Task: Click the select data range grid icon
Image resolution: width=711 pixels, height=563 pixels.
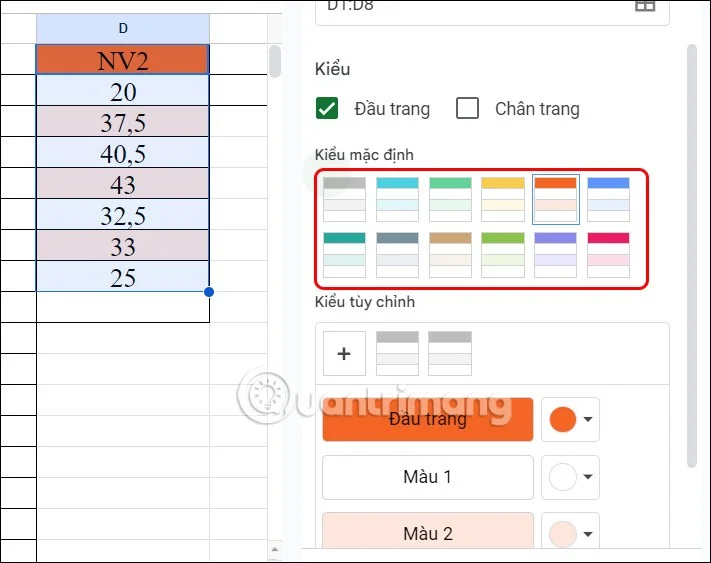Action: [645, 6]
